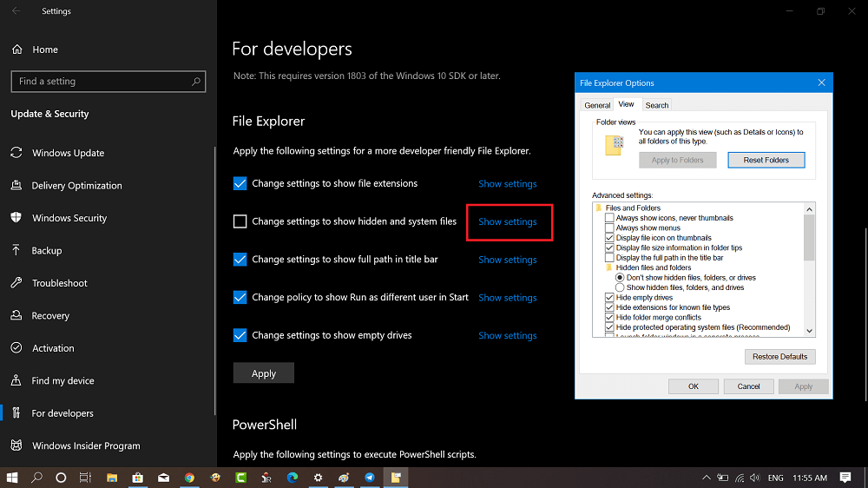The height and width of the screenshot is (488, 868).
Task: Open Show settings for file extensions
Action: click(x=507, y=184)
